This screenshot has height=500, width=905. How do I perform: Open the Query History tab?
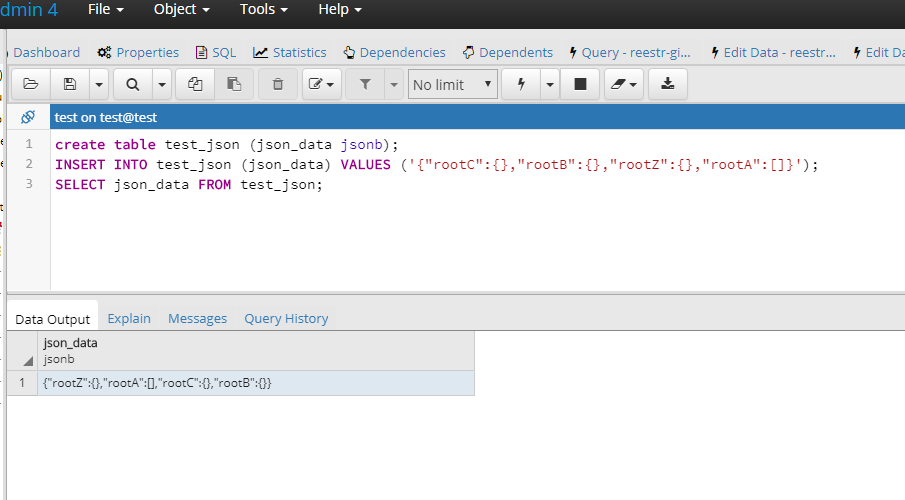tap(286, 319)
